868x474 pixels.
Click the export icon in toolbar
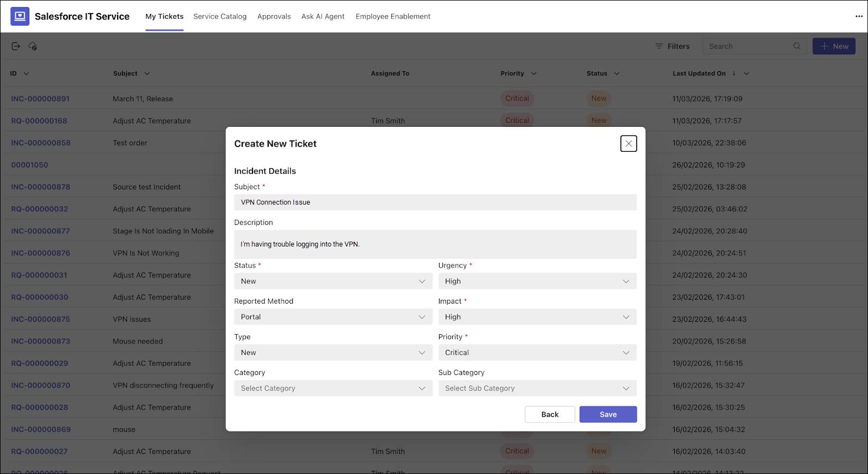(16, 46)
